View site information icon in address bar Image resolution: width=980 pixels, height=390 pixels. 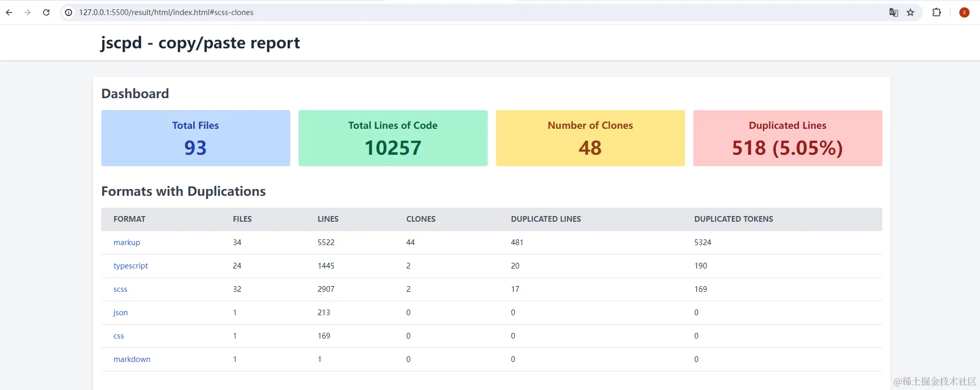pos(69,12)
